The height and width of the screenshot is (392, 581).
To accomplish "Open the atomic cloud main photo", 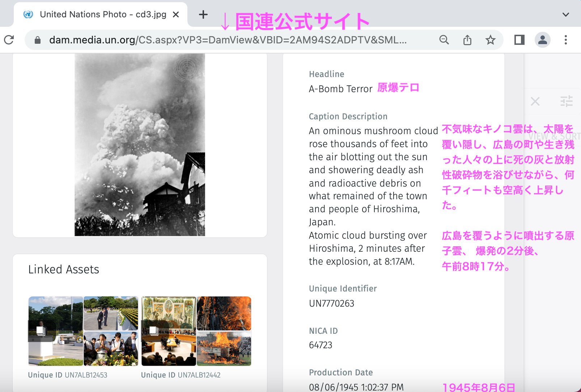I will [140, 145].
